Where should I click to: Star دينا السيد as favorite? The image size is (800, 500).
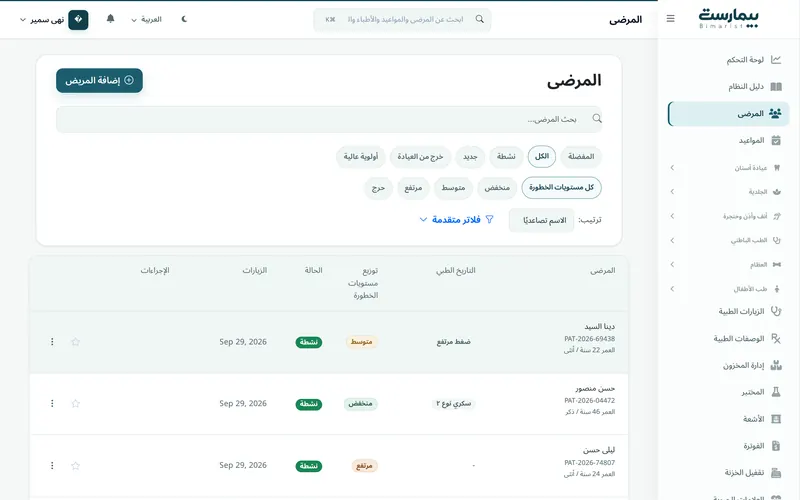coord(76,342)
